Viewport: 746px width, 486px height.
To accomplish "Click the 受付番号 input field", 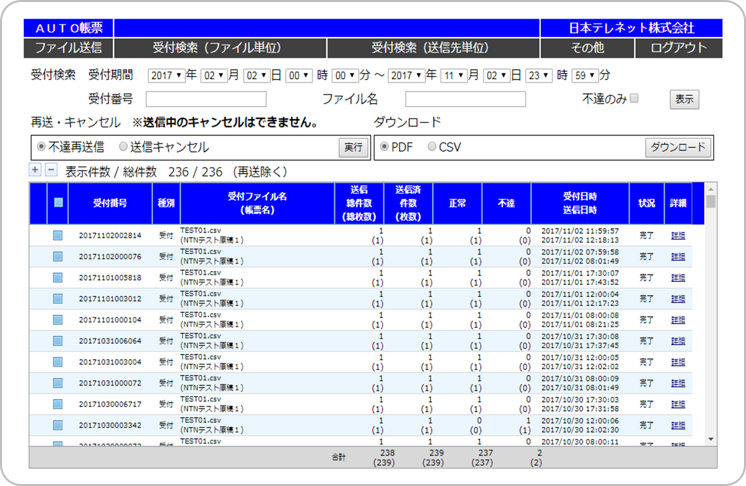I will pyautogui.click(x=206, y=99).
